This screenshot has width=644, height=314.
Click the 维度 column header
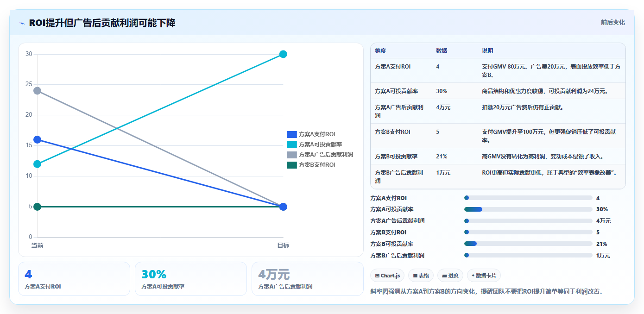[380, 51]
